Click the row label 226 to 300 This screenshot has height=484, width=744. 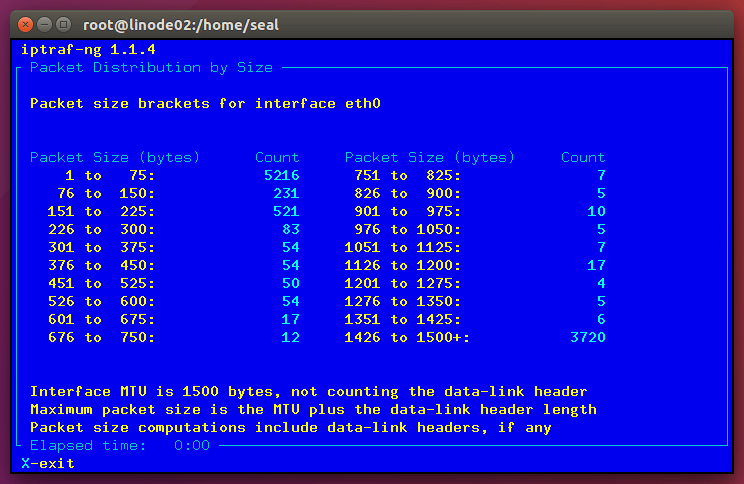coord(102,230)
